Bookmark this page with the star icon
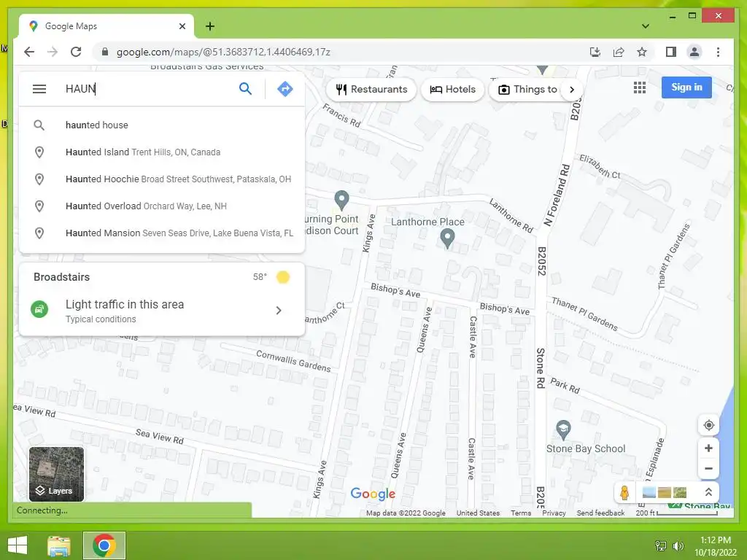Viewport: 747px width, 560px height. pyautogui.click(x=642, y=52)
